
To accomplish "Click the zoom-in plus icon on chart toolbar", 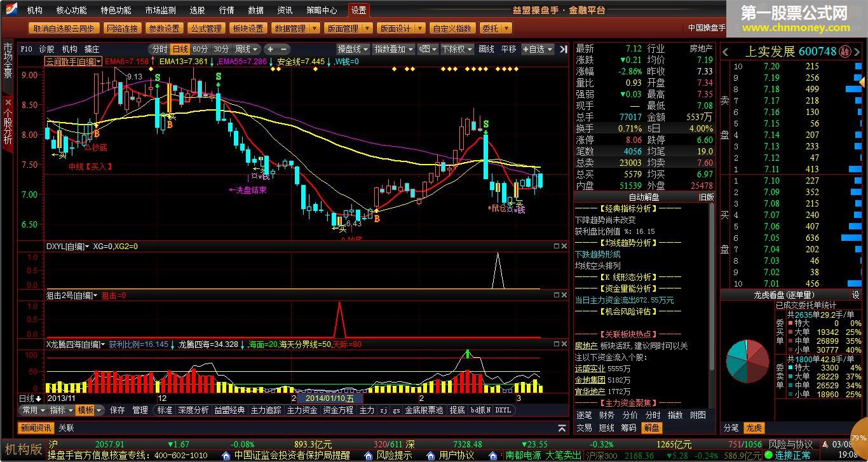I will [x=270, y=49].
